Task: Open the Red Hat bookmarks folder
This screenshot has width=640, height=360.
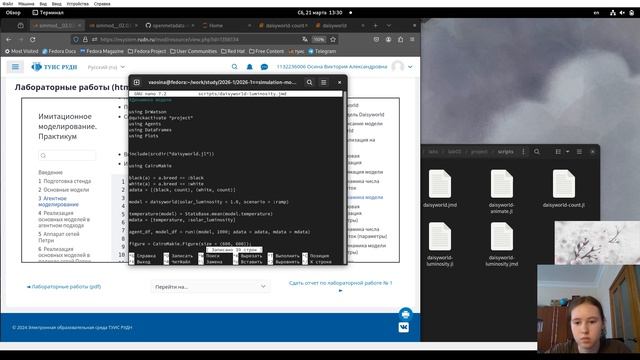Action: point(232,51)
